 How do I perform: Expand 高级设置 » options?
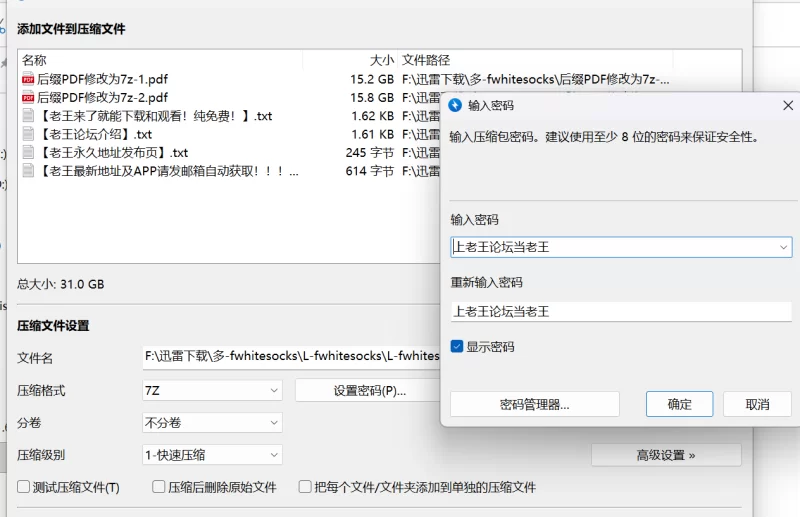665,455
